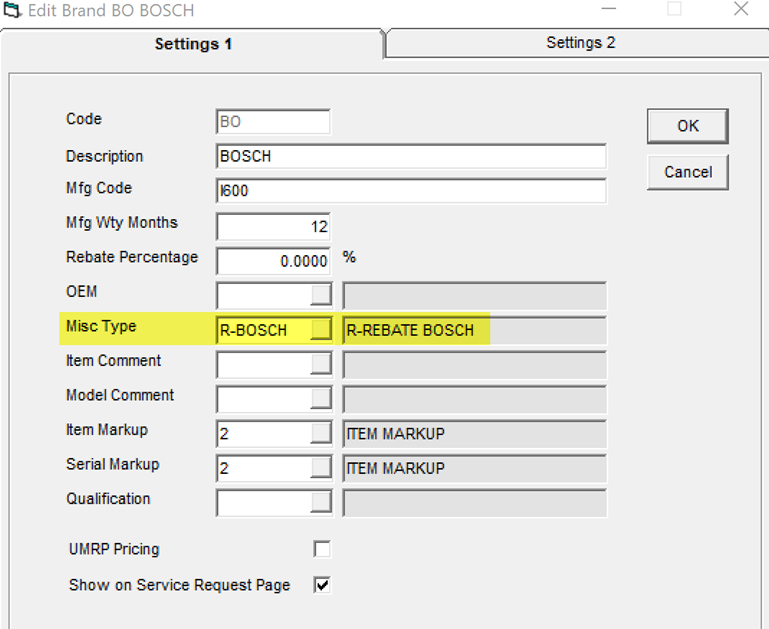Switch to the Settings 2 tab
This screenshot has width=769, height=629.
click(580, 43)
